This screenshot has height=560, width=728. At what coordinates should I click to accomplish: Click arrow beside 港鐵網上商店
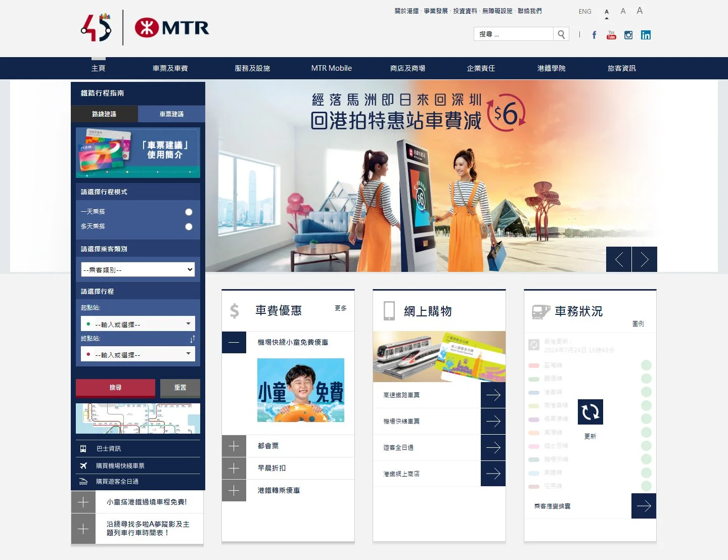(x=493, y=474)
